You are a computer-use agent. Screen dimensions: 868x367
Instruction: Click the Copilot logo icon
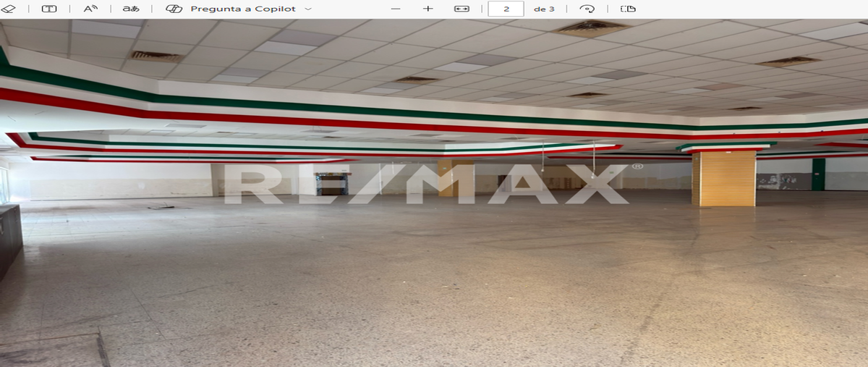[174, 9]
